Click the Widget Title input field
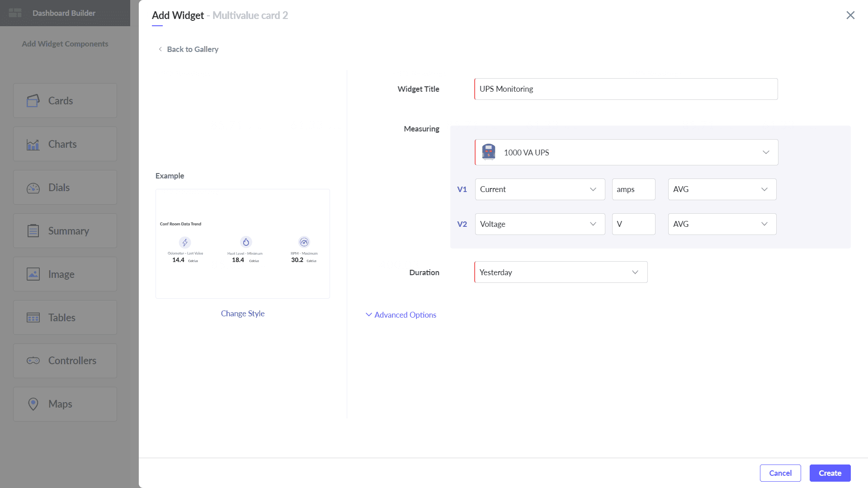Viewport: 868px width, 488px height. (x=626, y=89)
